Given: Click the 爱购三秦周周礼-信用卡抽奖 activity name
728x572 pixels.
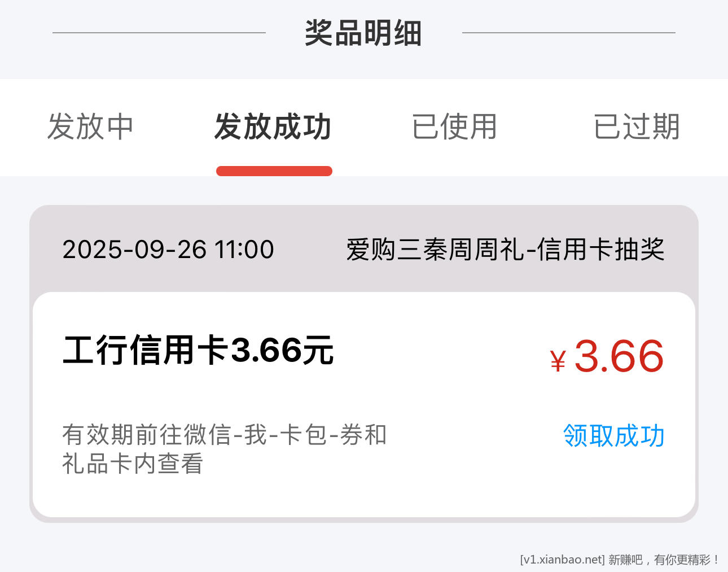Looking at the screenshot, I should [505, 250].
